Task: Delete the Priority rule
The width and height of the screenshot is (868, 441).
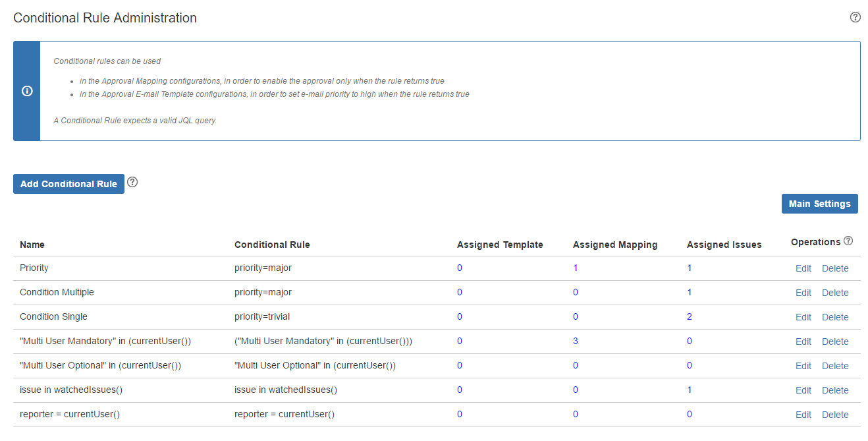Action: click(834, 268)
